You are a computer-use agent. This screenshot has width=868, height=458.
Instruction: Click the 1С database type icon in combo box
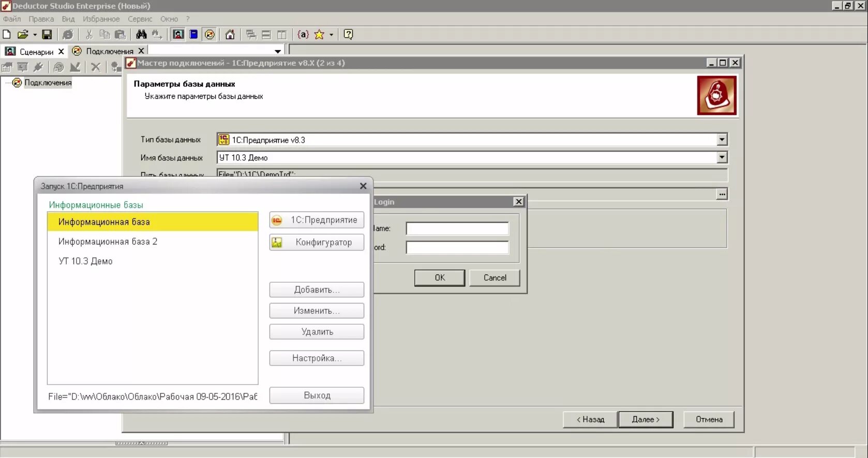223,140
